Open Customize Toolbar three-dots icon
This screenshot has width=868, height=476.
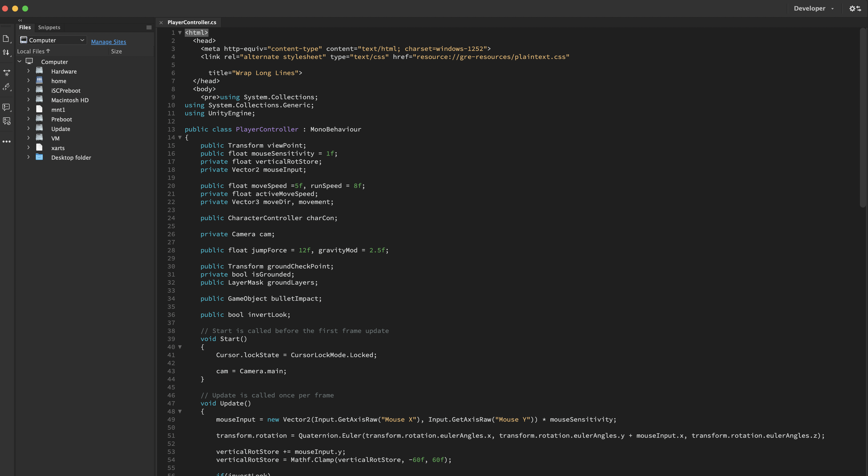coord(6,142)
